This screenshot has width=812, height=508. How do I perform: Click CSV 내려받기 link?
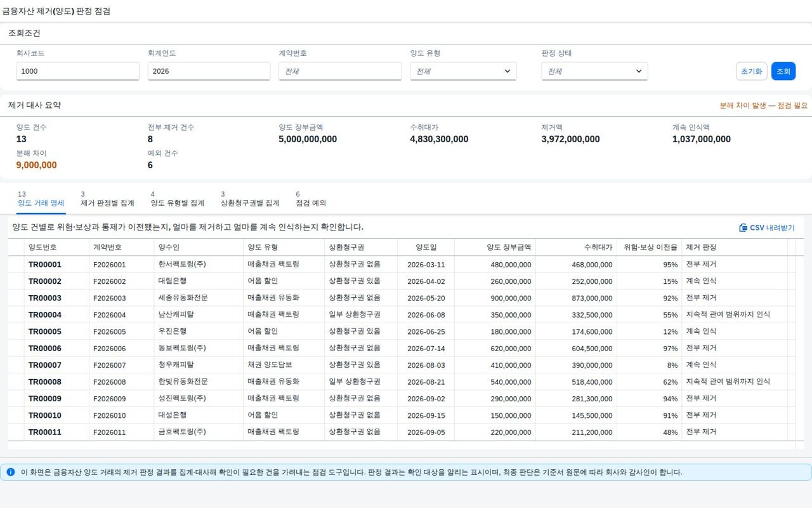pyautogui.click(x=767, y=227)
